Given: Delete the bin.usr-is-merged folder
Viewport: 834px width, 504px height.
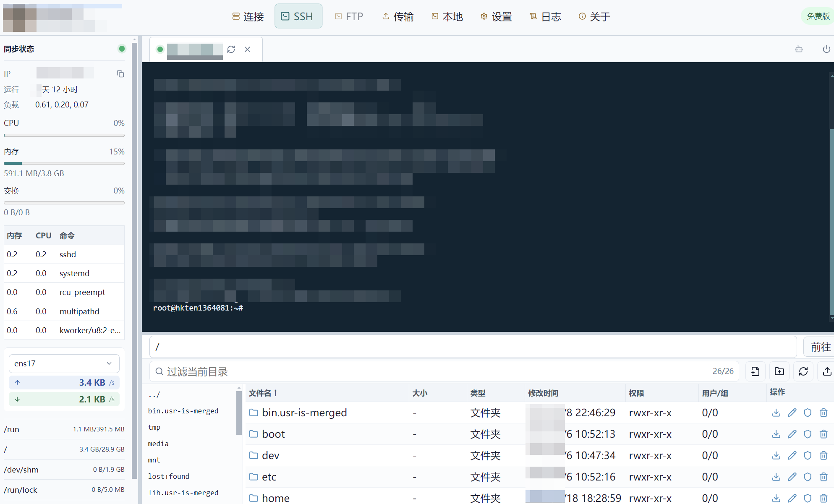Looking at the screenshot, I should click(824, 413).
